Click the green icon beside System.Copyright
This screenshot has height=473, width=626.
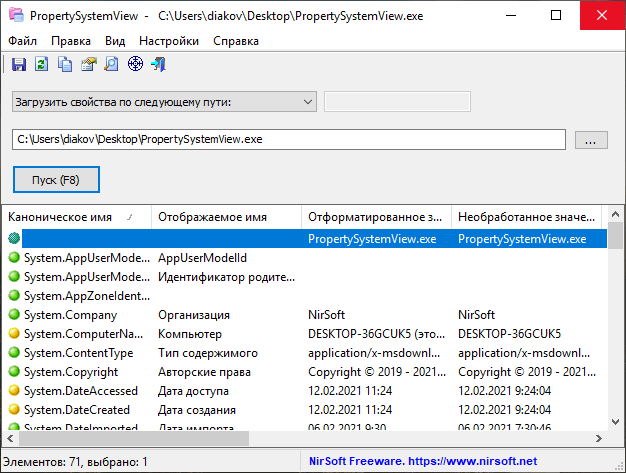(14, 371)
